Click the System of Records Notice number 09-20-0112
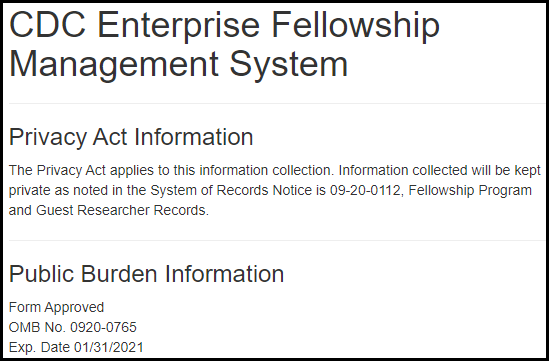 pyautogui.click(x=366, y=190)
